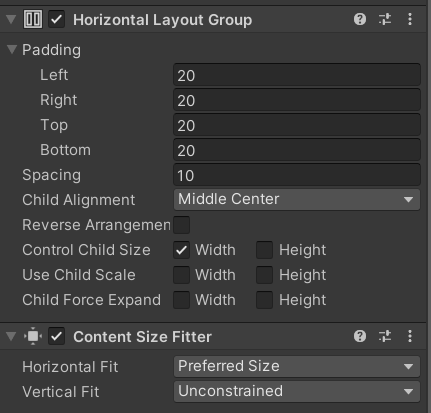The height and width of the screenshot is (413, 431).
Task: Click the Spacing value field
Action: pyautogui.click(x=297, y=175)
